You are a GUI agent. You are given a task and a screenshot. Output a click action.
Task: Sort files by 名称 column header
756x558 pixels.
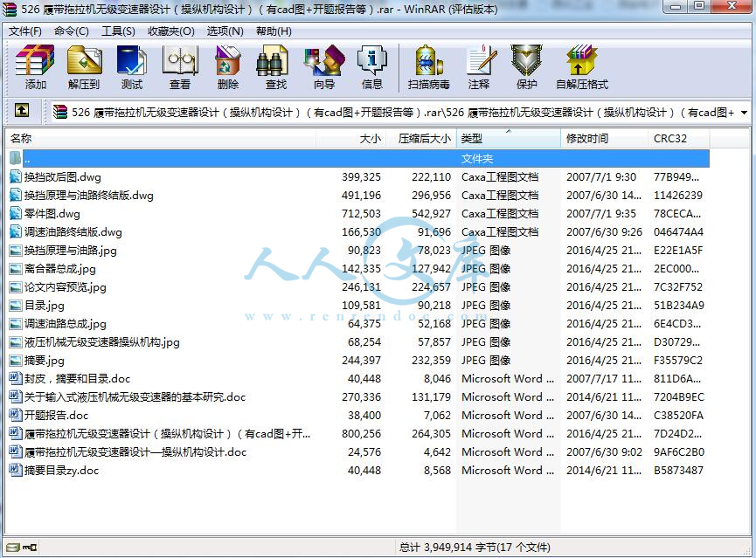(x=161, y=139)
